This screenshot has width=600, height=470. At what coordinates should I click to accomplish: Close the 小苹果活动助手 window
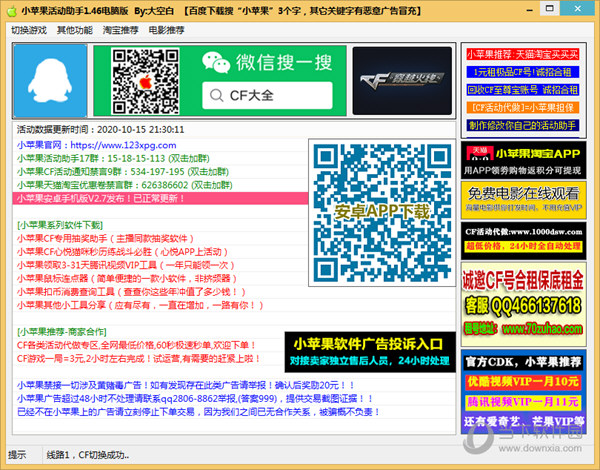pos(578,8)
